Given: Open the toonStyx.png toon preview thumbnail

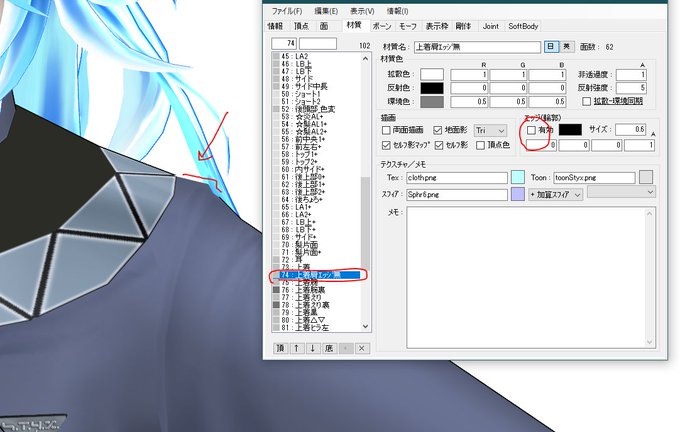Looking at the screenshot, I should coord(646,177).
